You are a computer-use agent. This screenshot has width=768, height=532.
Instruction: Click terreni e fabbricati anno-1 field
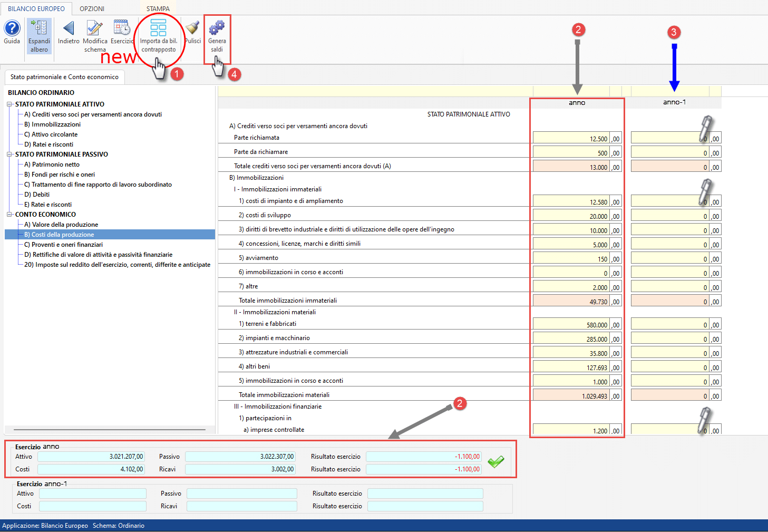pos(669,324)
